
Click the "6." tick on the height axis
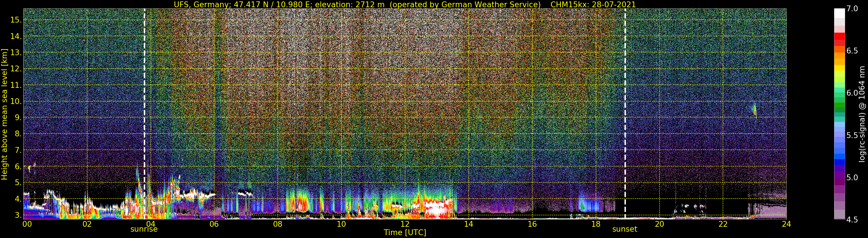point(18,167)
